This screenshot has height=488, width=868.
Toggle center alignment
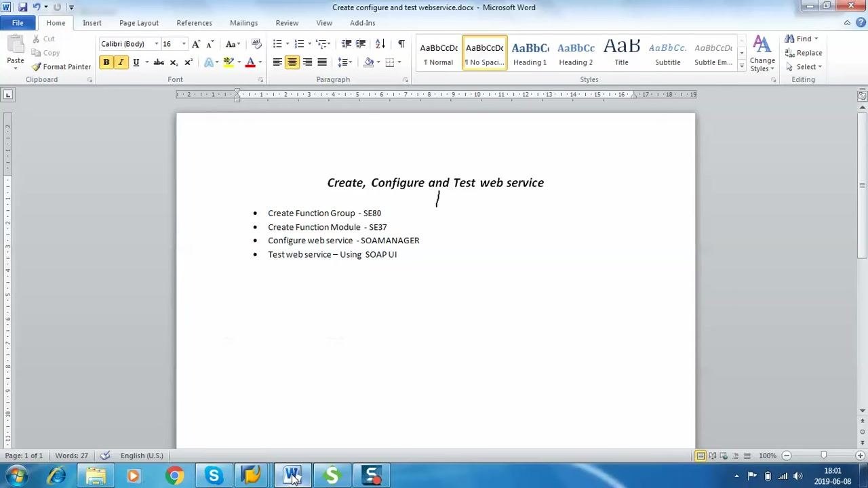(292, 62)
